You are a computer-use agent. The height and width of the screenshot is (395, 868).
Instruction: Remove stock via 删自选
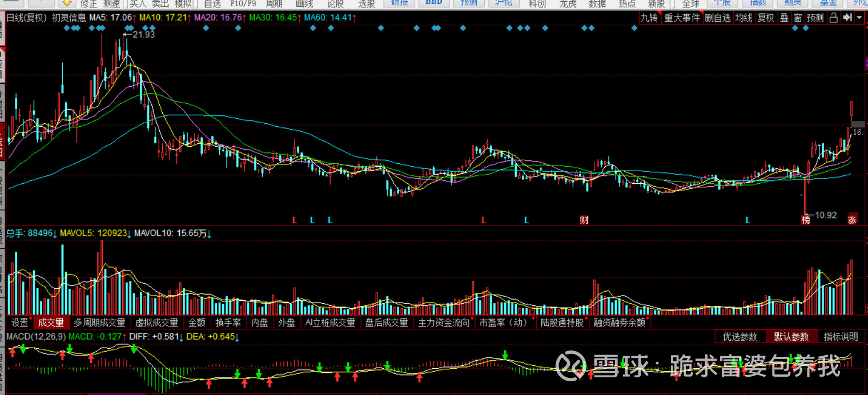tap(718, 18)
